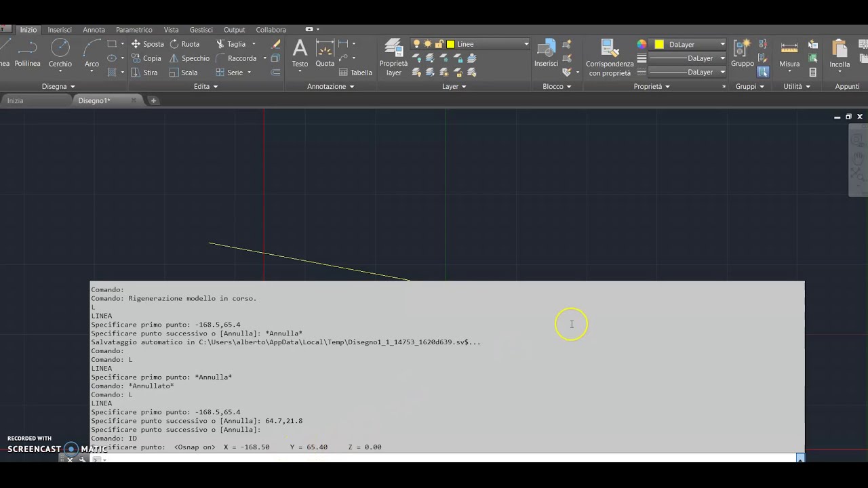The height and width of the screenshot is (488, 868).
Task: Click the Incolla paste button
Action: tap(840, 54)
